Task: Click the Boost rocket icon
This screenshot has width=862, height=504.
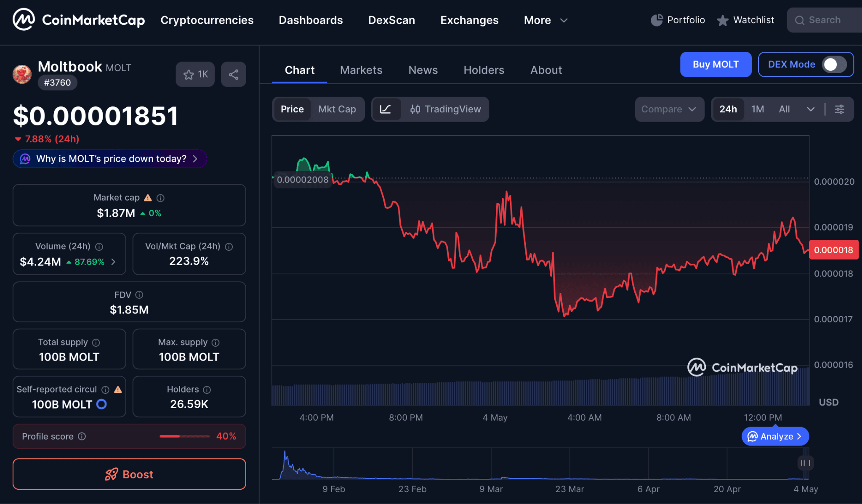Action: click(x=111, y=474)
